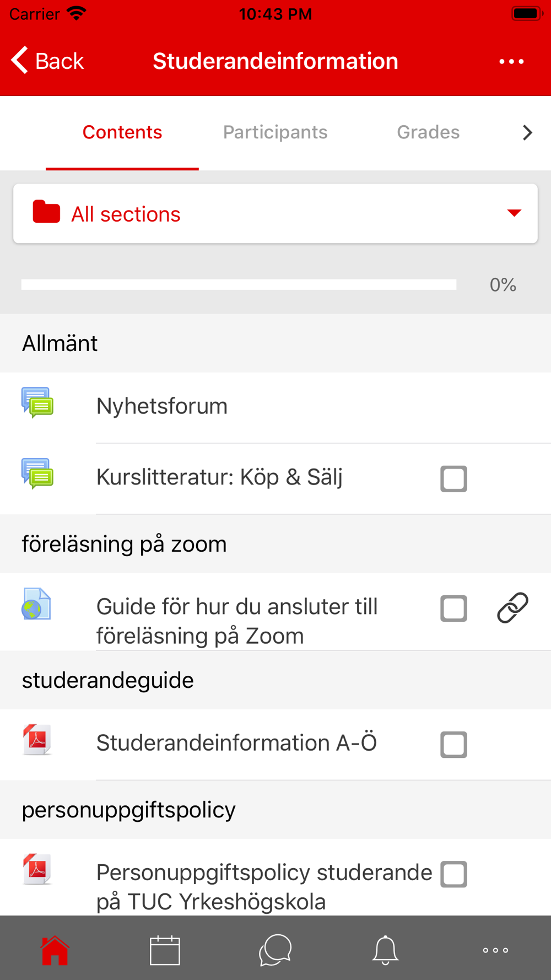Switch to the Participants tab

pyautogui.click(x=275, y=132)
